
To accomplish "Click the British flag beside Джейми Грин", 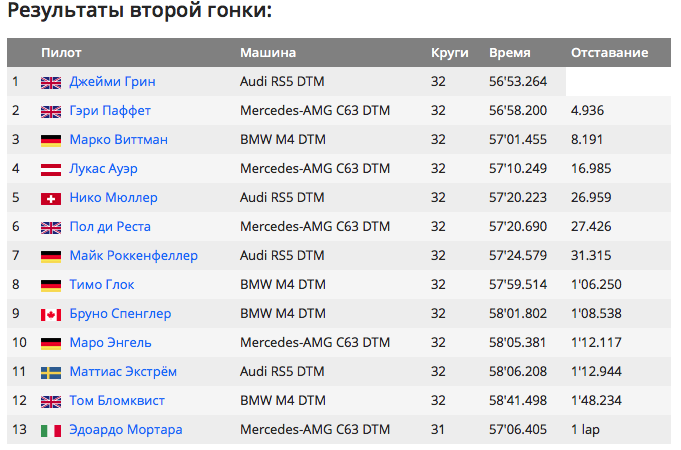I will (x=51, y=83).
